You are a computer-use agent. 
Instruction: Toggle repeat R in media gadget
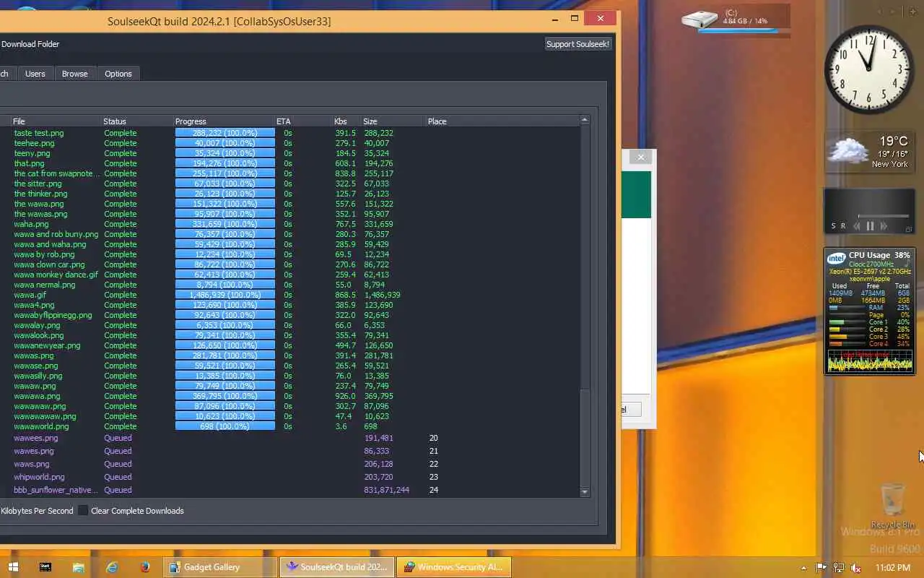click(842, 226)
